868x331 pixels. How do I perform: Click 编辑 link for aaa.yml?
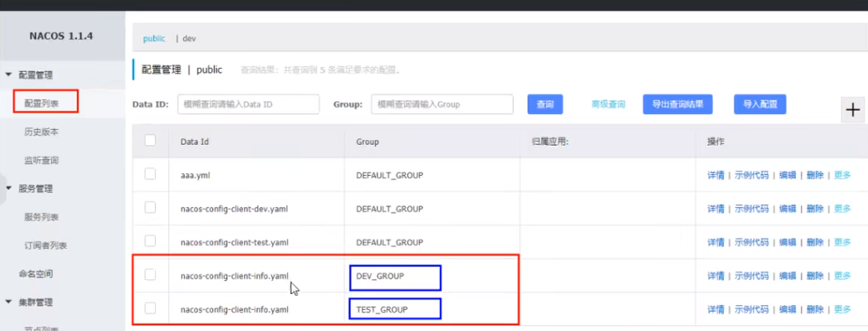coord(788,175)
